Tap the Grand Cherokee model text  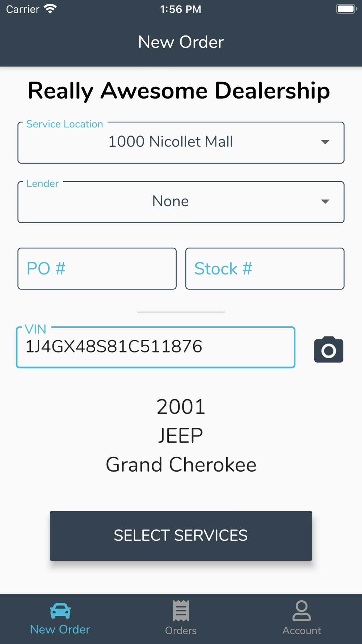click(x=181, y=465)
